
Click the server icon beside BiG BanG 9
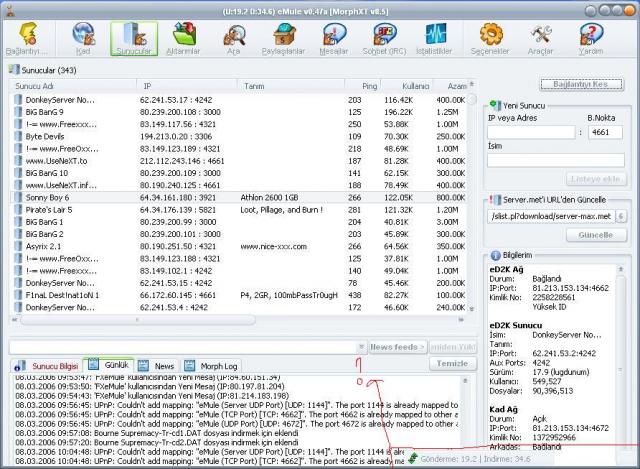click(x=18, y=112)
